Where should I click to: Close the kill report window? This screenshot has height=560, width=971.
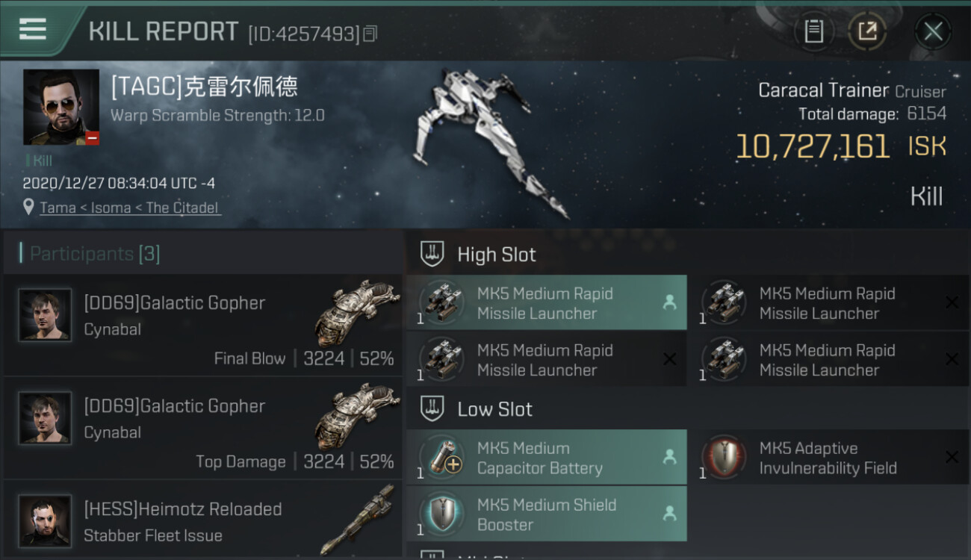click(x=933, y=31)
